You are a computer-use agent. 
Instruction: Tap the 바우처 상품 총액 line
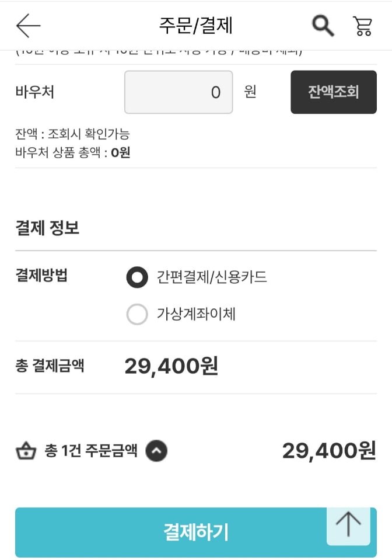point(73,153)
